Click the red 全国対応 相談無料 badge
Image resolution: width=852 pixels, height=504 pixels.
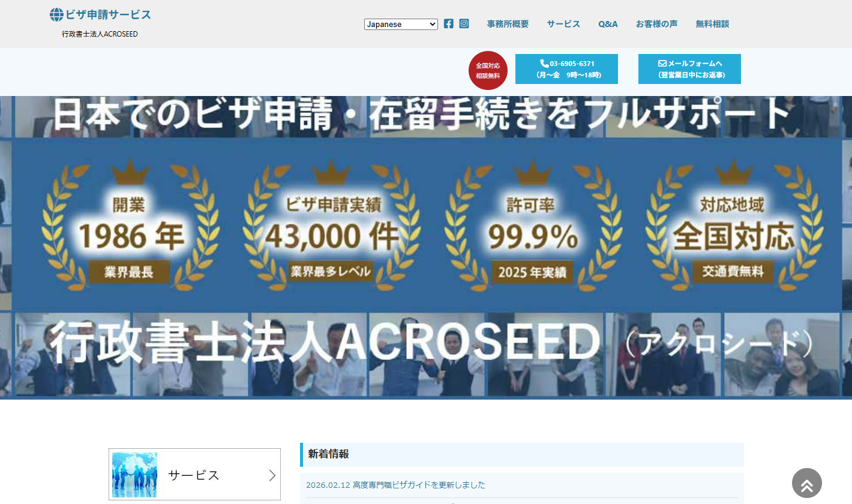[488, 70]
